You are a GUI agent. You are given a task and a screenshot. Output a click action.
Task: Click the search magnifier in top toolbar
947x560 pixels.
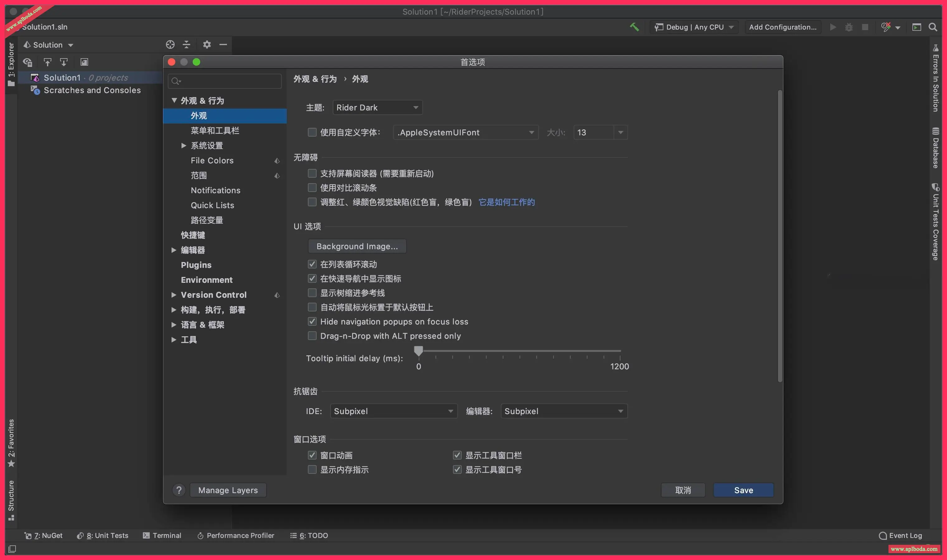(x=933, y=27)
